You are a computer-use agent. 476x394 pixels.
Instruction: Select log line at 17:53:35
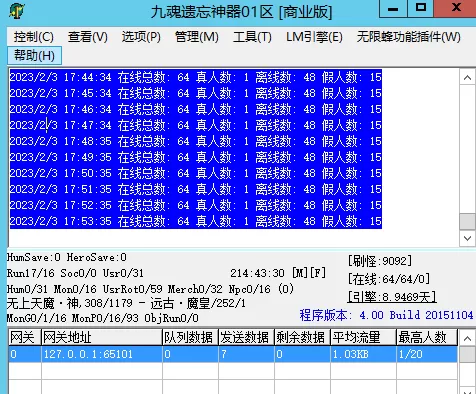pyautogui.click(x=196, y=221)
